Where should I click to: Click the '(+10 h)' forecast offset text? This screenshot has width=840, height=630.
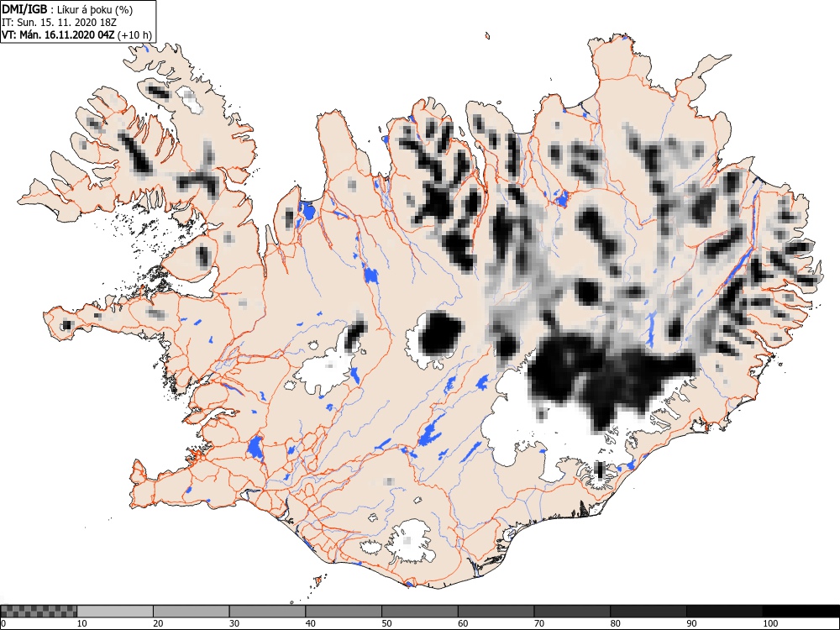(134, 35)
